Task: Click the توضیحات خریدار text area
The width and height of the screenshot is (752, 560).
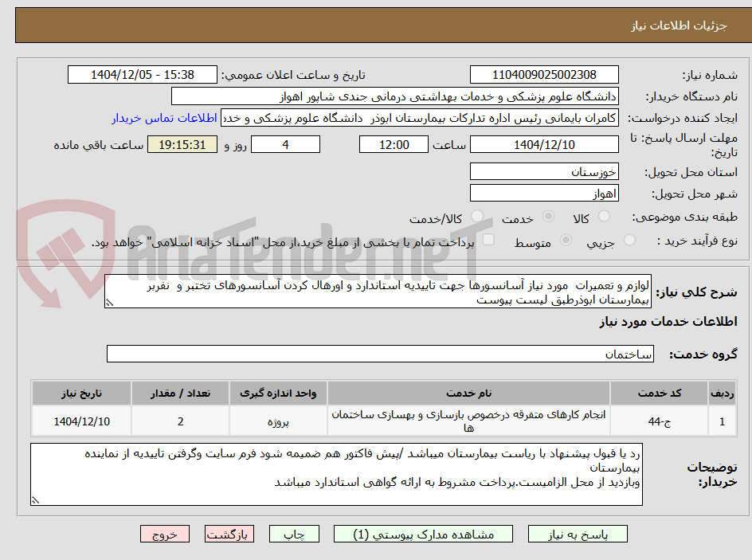Action: (x=337, y=474)
